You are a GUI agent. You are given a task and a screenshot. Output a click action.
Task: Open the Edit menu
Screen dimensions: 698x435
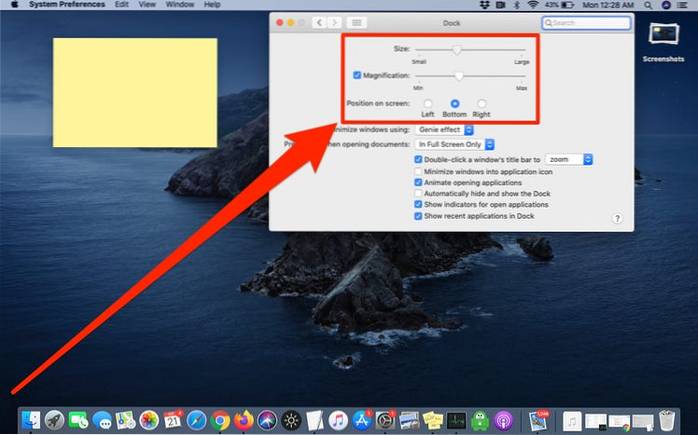pos(121,5)
